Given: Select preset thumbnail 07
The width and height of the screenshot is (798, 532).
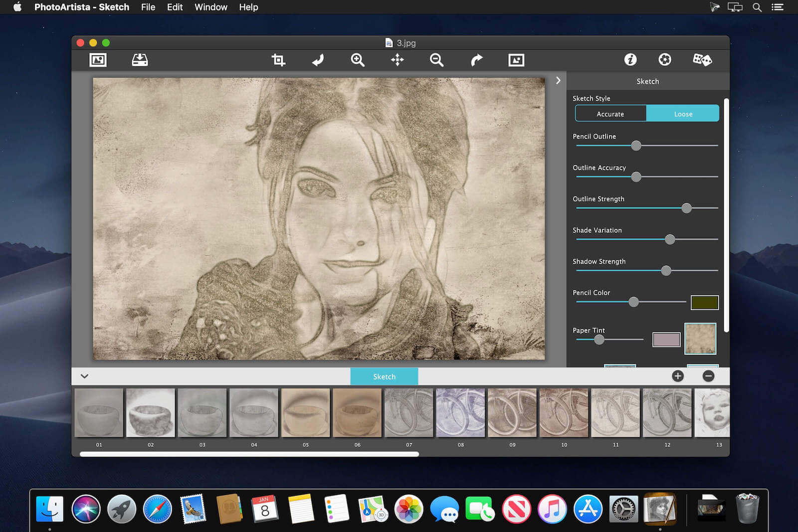Looking at the screenshot, I should (x=408, y=412).
